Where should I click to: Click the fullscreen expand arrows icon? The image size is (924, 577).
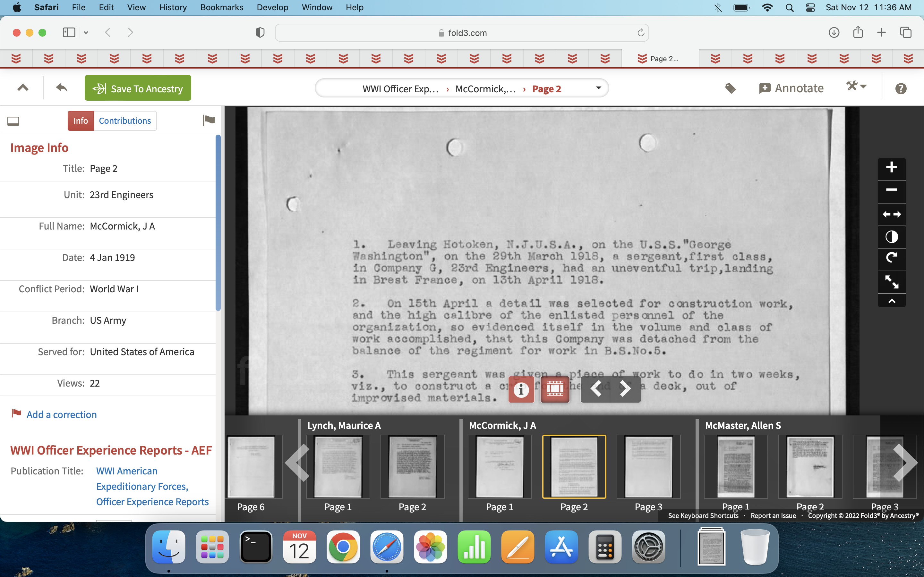[892, 282]
